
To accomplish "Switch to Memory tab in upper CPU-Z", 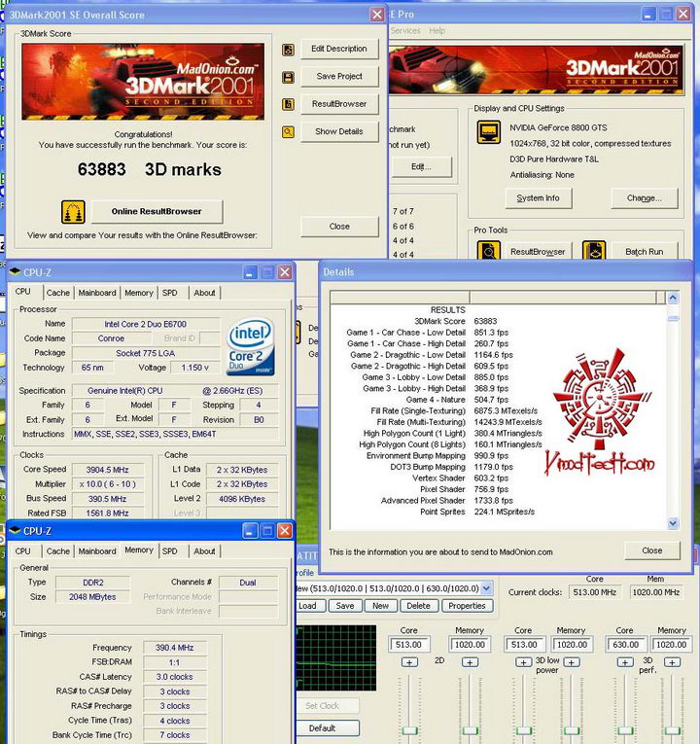I will click(139, 293).
